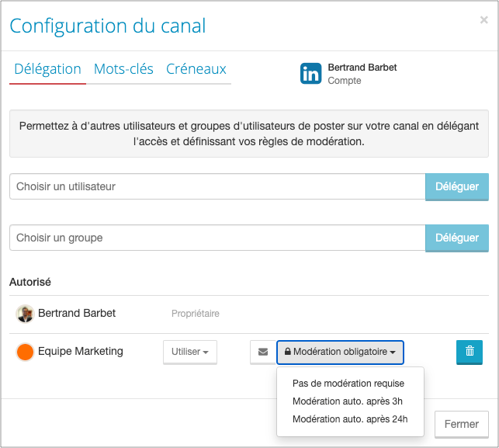The image size is (499, 448).
Task: Open the Créneaux tab
Action: tap(196, 69)
